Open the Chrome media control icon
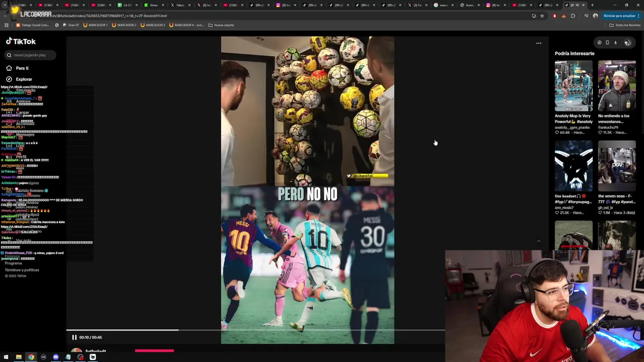The height and width of the screenshot is (362, 644). (586, 16)
